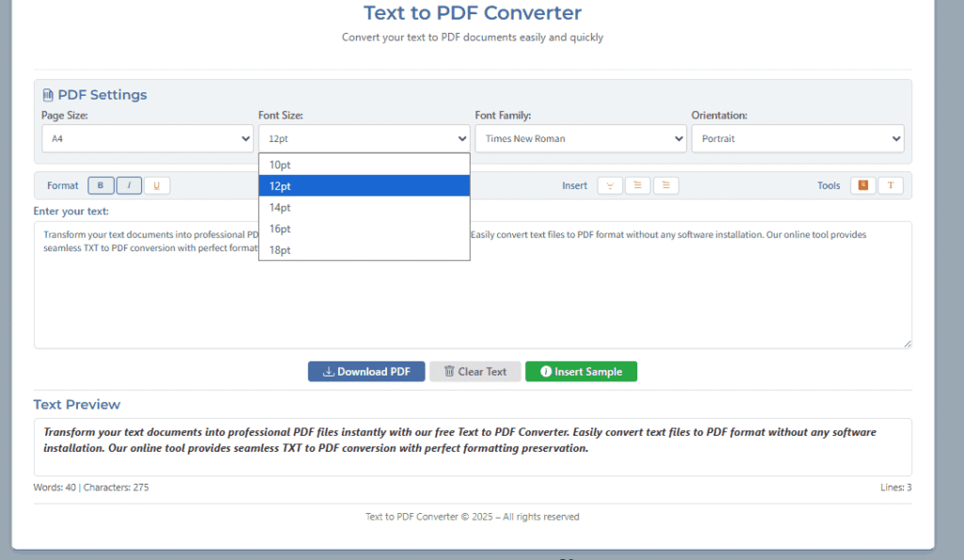The image size is (964, 560).
Task: Click the Download PDF button
Action: (x=366, y=371)
